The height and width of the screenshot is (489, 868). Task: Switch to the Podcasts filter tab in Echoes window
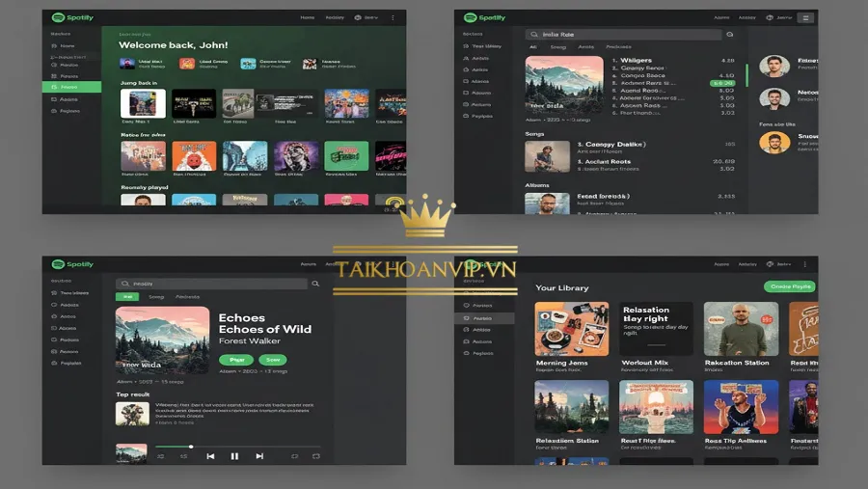188,297
